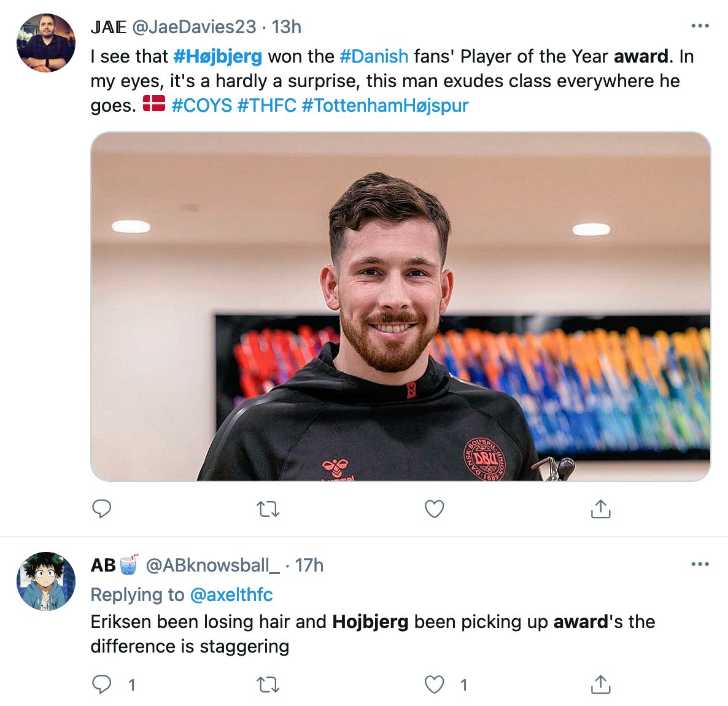The height and width of the screenshot is (706, 728).
Task: Open the #TottenhamHøjspur hashtag
Action: tap(385, 106)
